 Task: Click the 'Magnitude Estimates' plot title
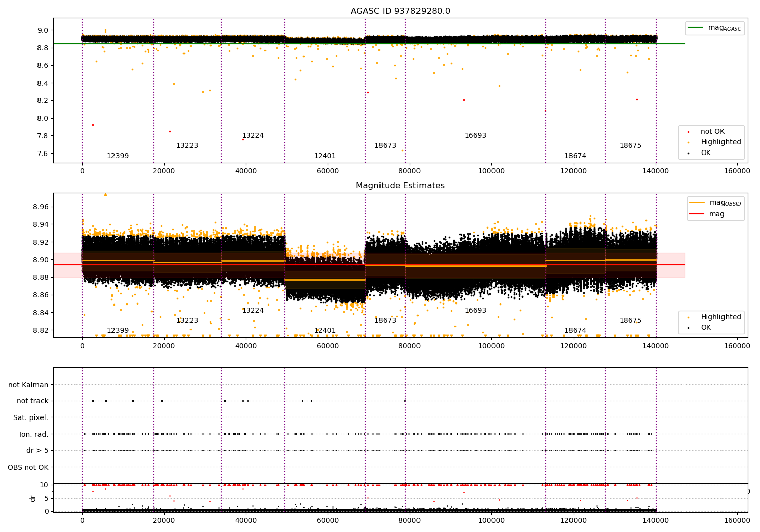(400, 186)
